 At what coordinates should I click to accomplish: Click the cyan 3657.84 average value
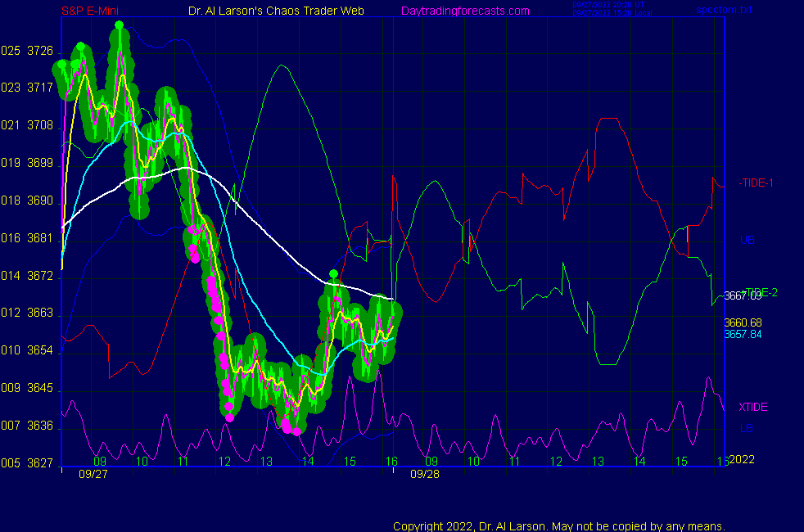point(743,334)
